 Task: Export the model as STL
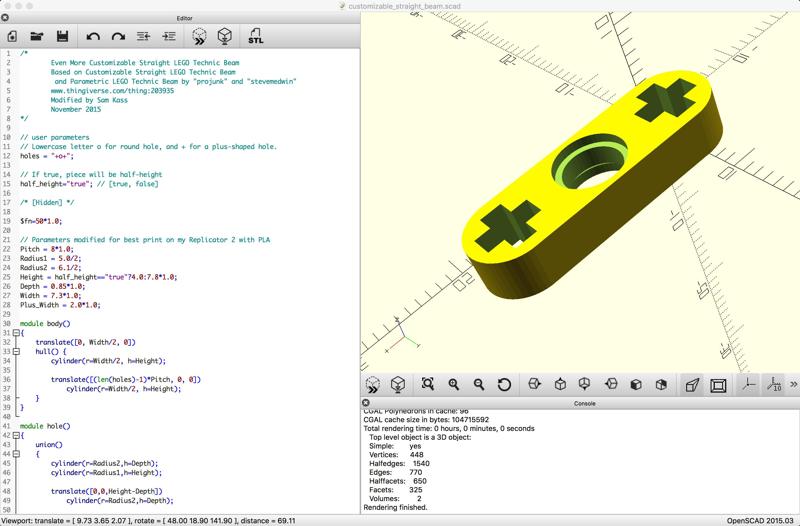point(256,36)
